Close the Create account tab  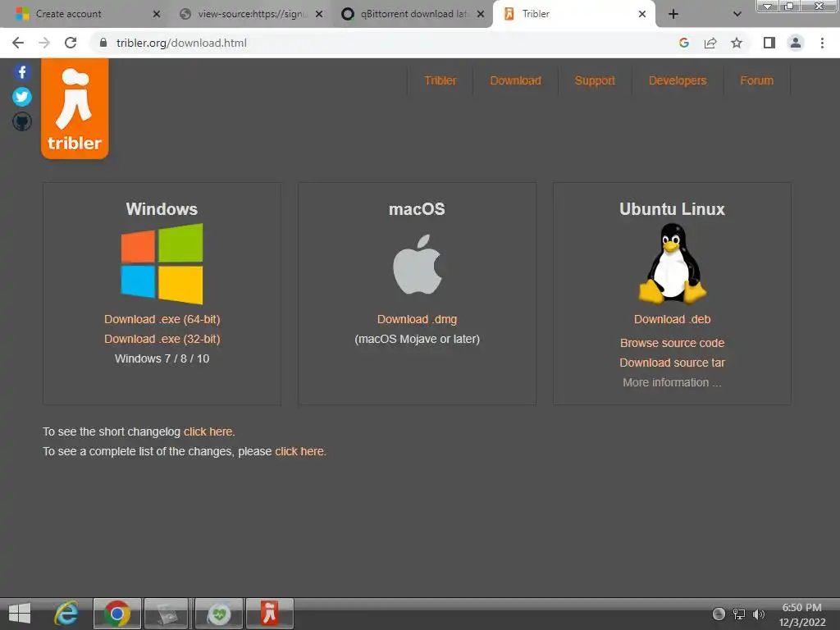pos(157,14)
